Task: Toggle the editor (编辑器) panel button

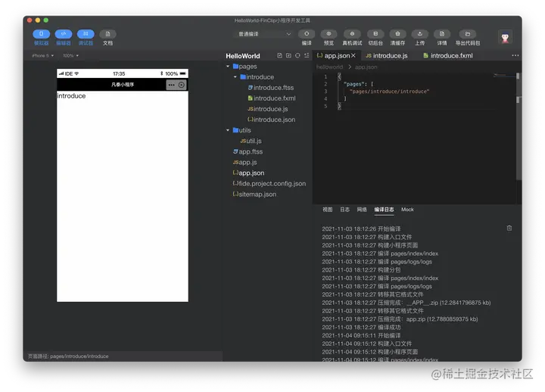Action: [x=64, y=34]
